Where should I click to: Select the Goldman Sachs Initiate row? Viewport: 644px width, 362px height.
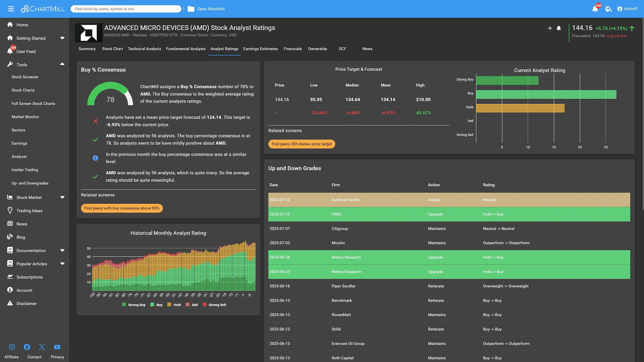pyautogui.click(x=449, y=200)
